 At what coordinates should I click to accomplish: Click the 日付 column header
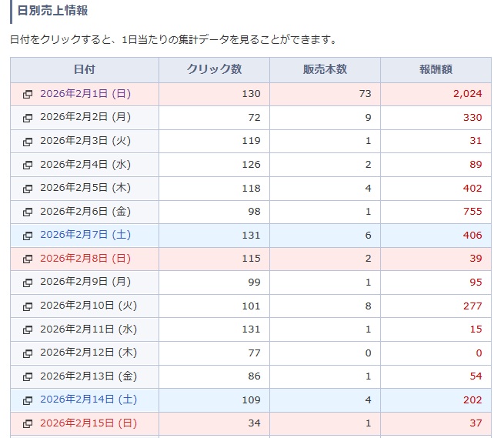pos(85,69)
